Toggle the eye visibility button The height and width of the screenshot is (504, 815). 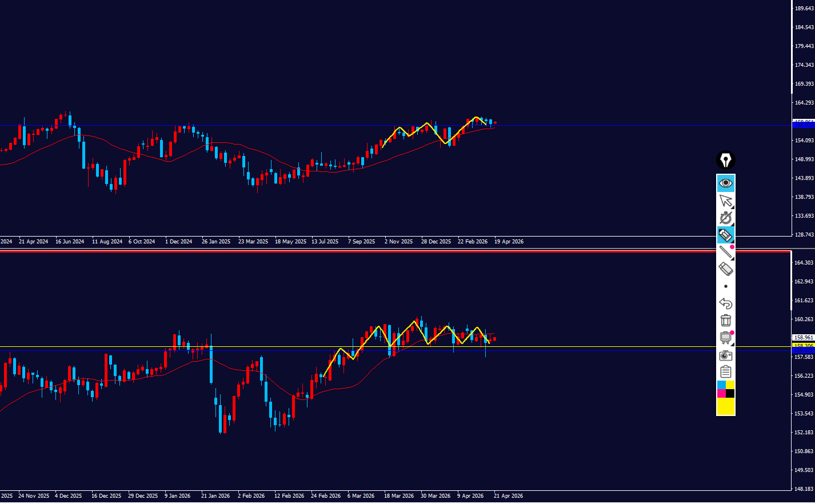[725, 183]
